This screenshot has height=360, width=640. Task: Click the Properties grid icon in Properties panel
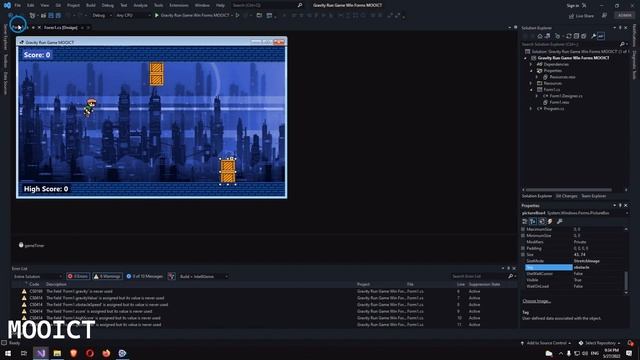tap(542, 221)
